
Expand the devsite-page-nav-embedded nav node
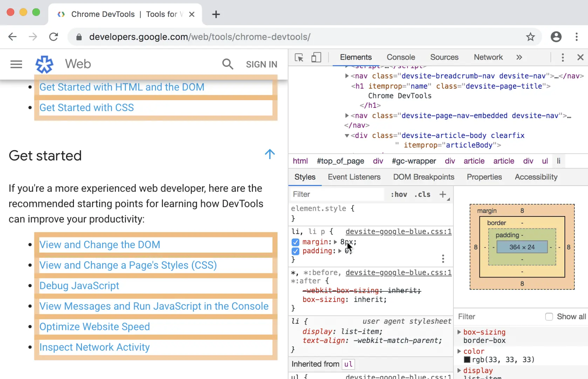click(x=347, y=116)
